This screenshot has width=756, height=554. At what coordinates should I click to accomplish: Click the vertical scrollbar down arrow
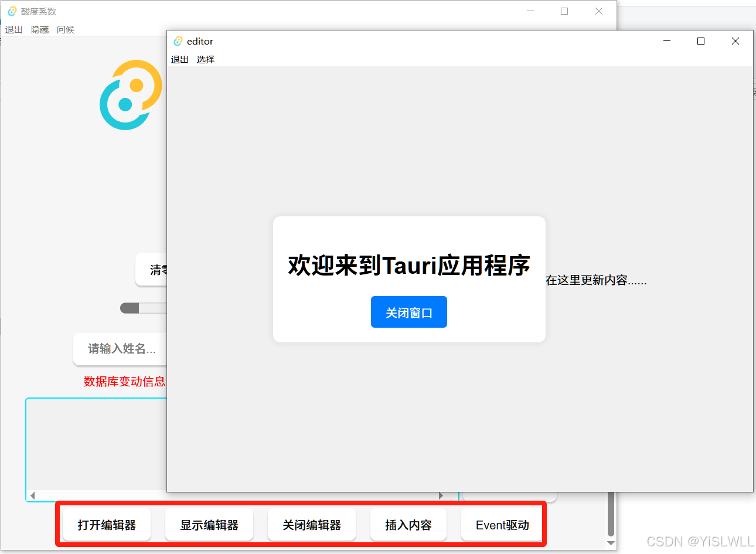point(611,543)
